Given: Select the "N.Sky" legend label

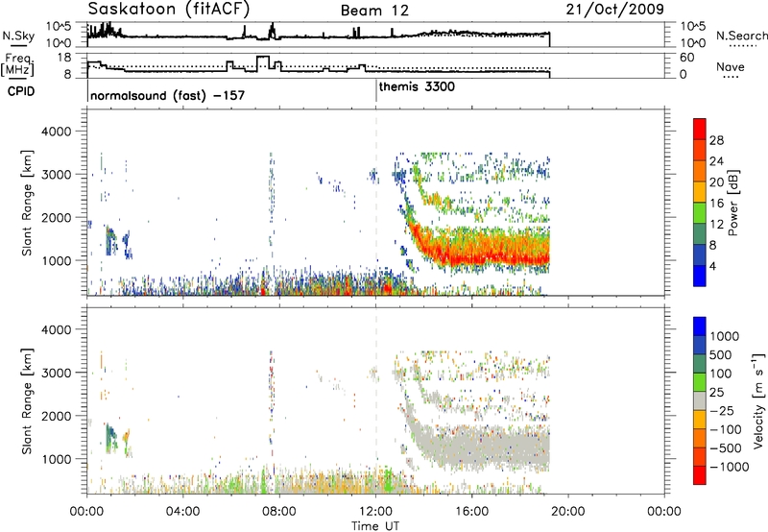Looking at the screenshot, I should click(x=18, y=36).
